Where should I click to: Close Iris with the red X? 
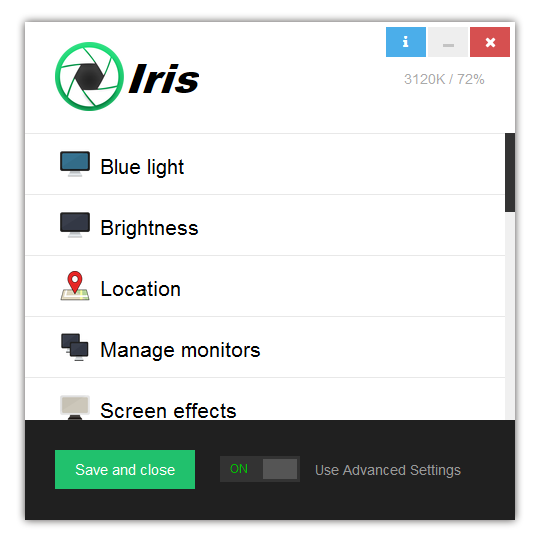490,42
